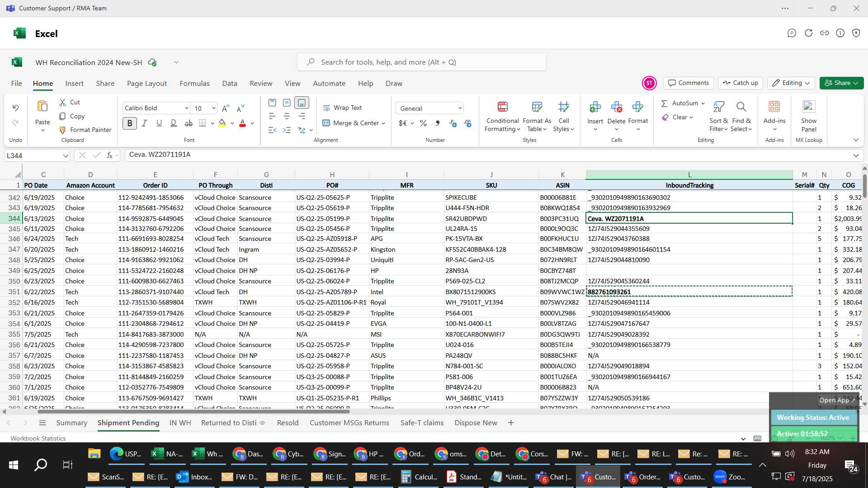Open the font name dropdown
Image resolution: width=868 pixels, height=488 pixels.
pyautogui.click(x=186, y=108)
